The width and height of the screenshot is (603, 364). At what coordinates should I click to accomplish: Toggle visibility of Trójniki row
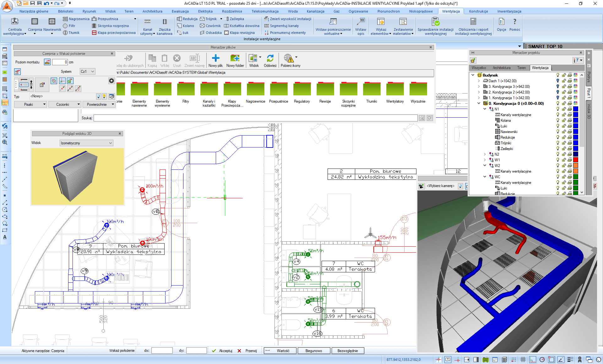click(558, 143)
